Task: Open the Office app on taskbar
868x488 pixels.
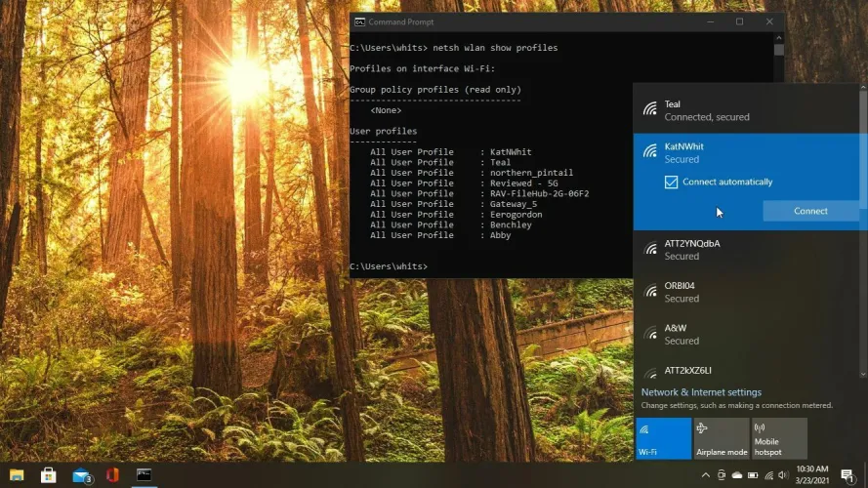Action: 112,475
